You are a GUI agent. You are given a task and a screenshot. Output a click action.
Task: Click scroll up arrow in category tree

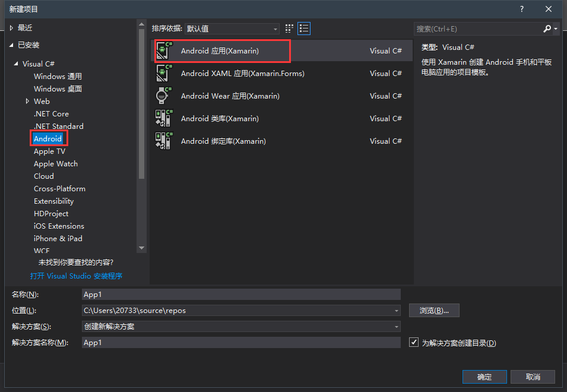coord(142,24)
